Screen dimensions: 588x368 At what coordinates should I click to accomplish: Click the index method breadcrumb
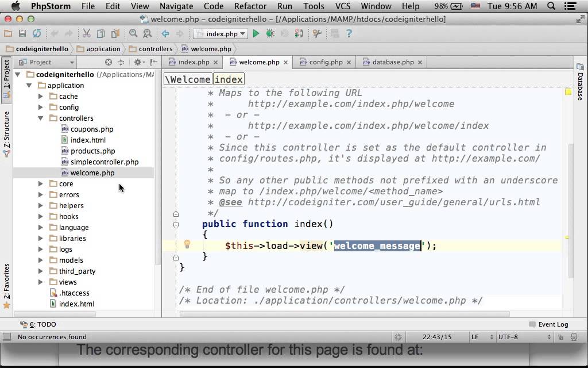point(229,79)
